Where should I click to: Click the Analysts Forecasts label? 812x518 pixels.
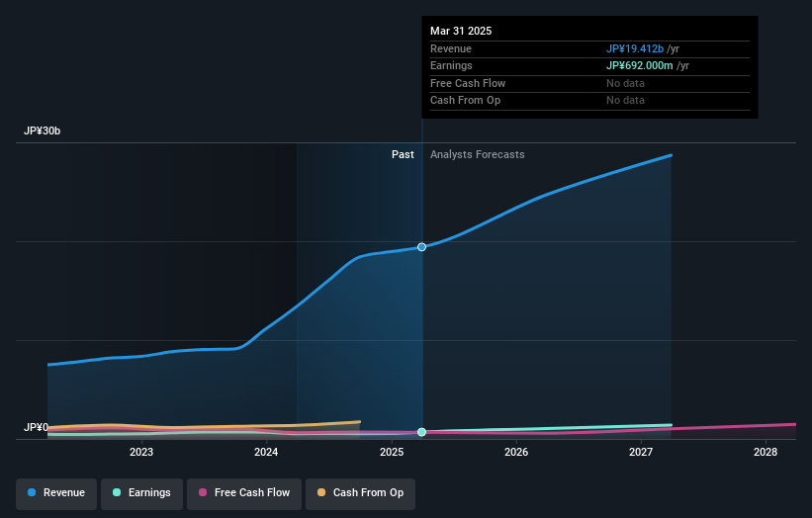(477, 155)
